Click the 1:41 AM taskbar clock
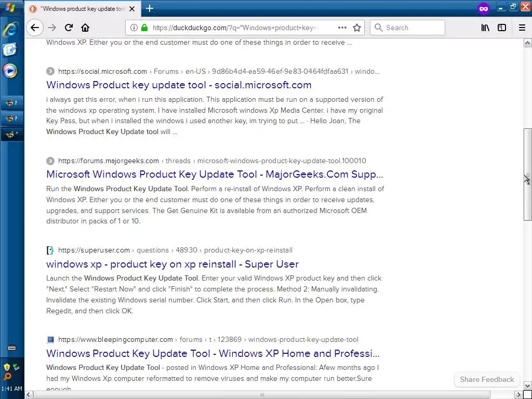Viewport: 532px width, 399px height. [12, 389]
